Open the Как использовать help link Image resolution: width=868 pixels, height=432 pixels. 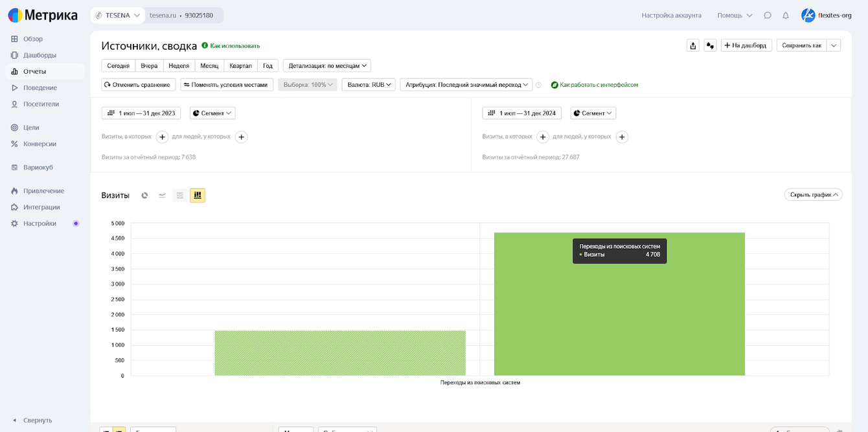(234, 46)
